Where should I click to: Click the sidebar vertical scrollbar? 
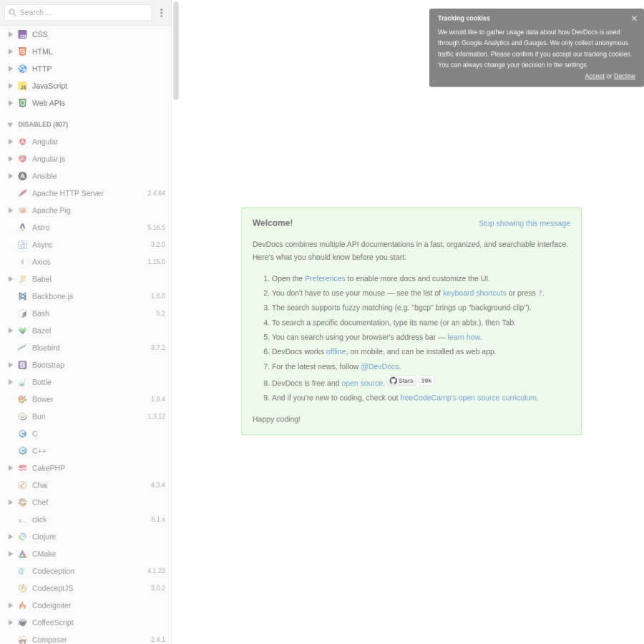pyautogui.click(x=176, y=51)
